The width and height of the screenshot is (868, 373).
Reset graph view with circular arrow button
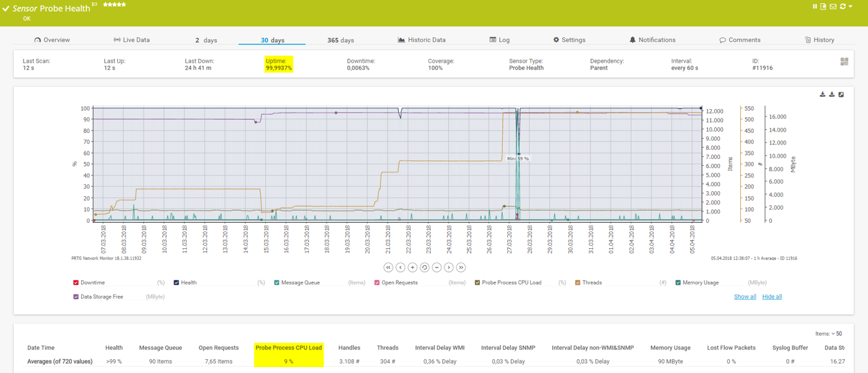point(425,267)
